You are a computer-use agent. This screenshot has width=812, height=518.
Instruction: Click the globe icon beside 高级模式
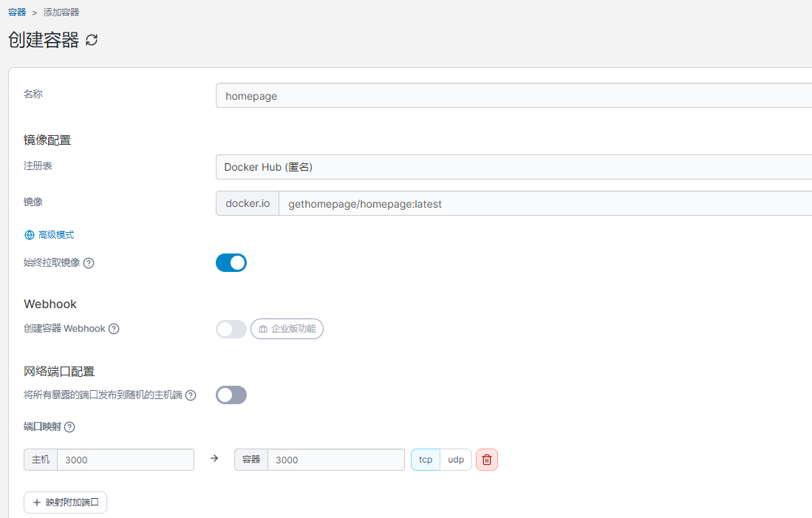tap(30, 235)
